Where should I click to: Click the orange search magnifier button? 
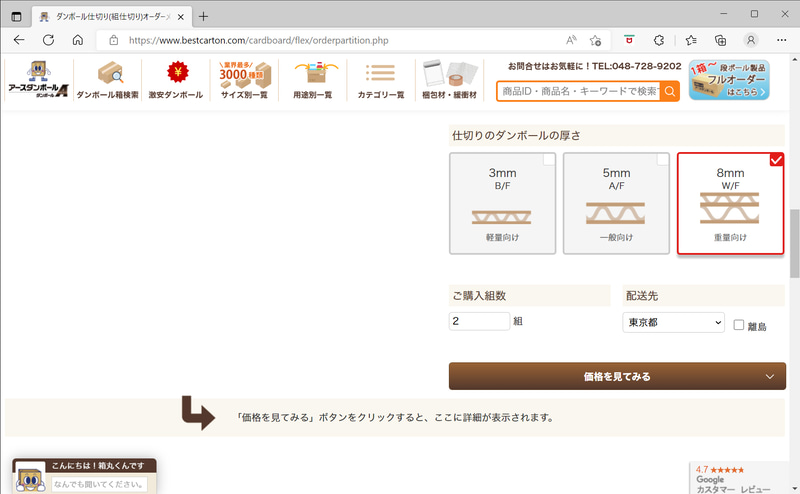[670, 91]
